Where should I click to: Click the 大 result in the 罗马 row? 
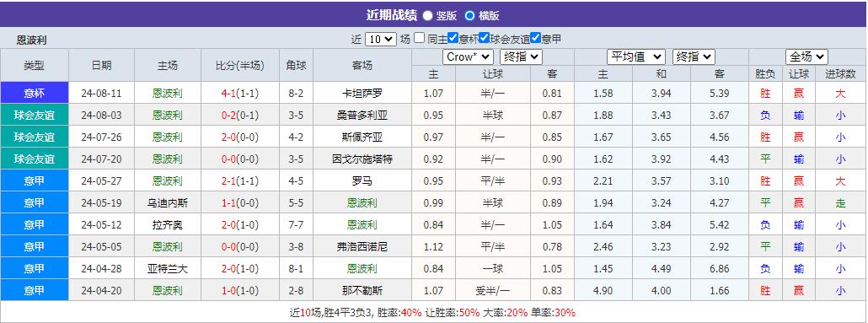841,181
